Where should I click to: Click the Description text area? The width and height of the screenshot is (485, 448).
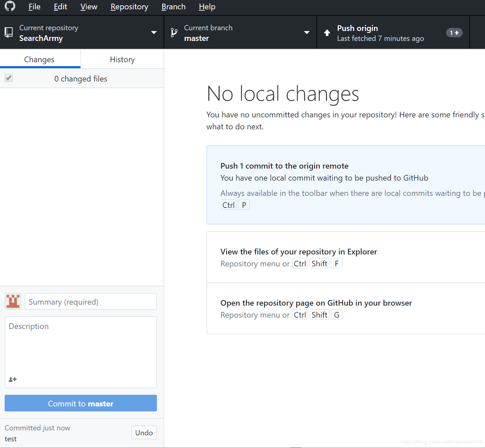[x=81, y=352]
